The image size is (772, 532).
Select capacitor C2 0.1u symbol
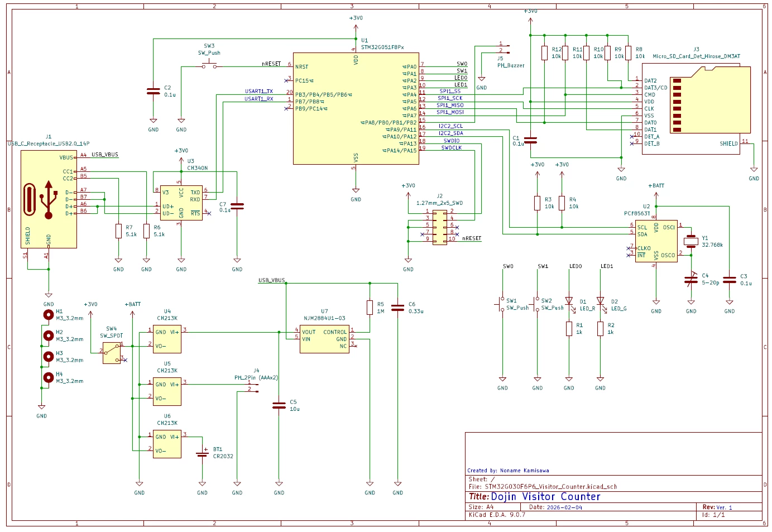coord(153,91)
